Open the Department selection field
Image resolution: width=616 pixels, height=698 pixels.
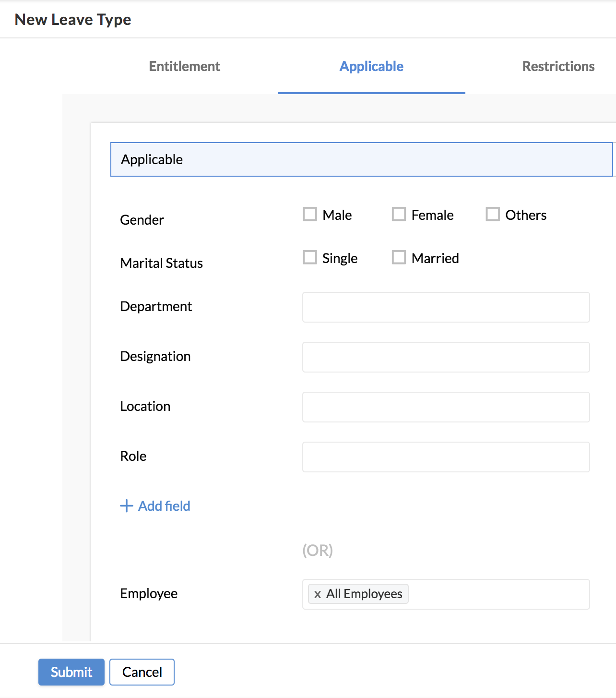point(446,307)
